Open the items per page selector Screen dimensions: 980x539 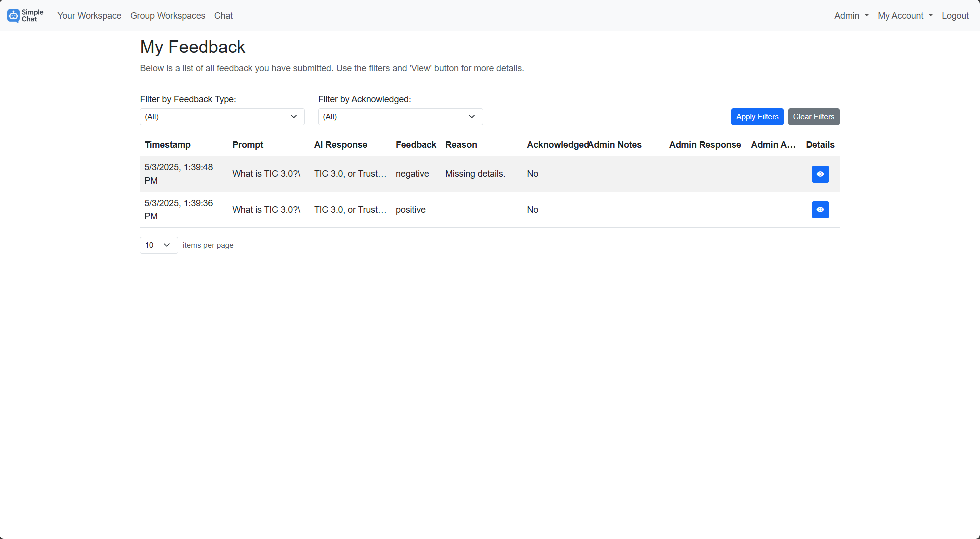pyautogui.click(x=158, y=245)
